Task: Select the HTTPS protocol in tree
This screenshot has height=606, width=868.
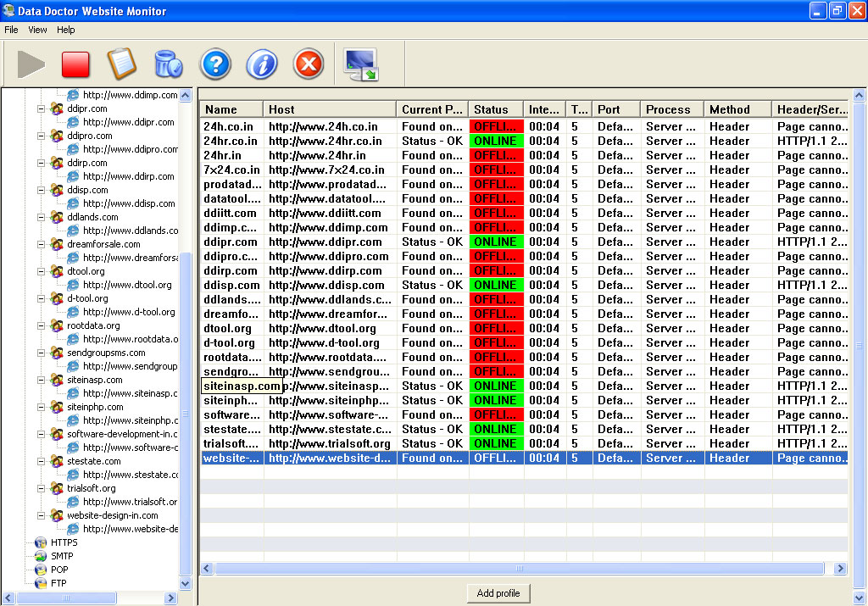Action: (64, 542)
